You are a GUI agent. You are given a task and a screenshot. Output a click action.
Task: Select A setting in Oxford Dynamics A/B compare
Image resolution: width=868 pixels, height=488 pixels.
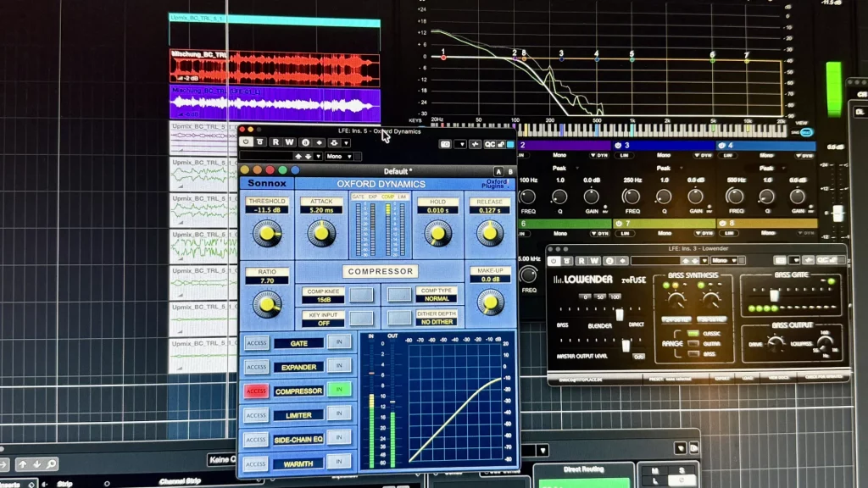(498, 171)
